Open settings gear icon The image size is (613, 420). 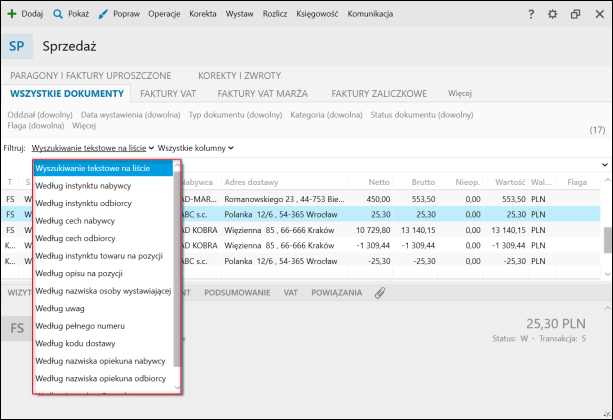[552, 14]
